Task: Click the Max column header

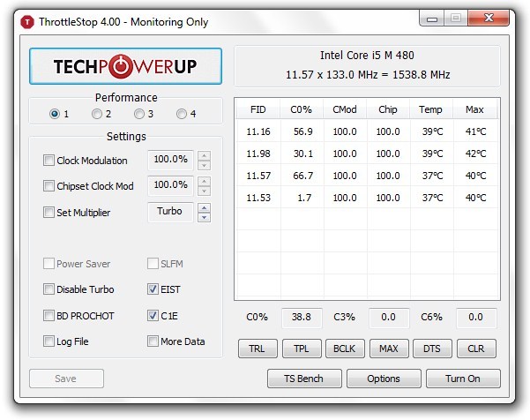Action: click(x=474, y=109)
